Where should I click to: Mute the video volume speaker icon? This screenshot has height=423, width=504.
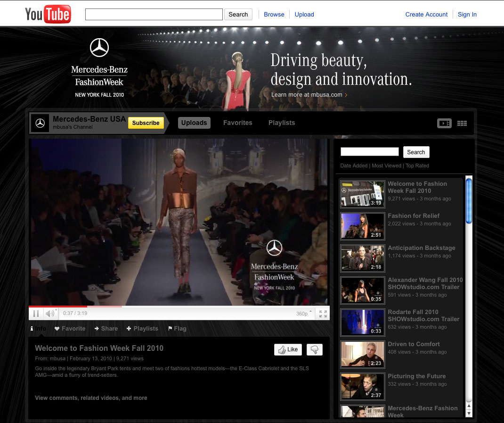pyautogui.click(x=49, y=314)
